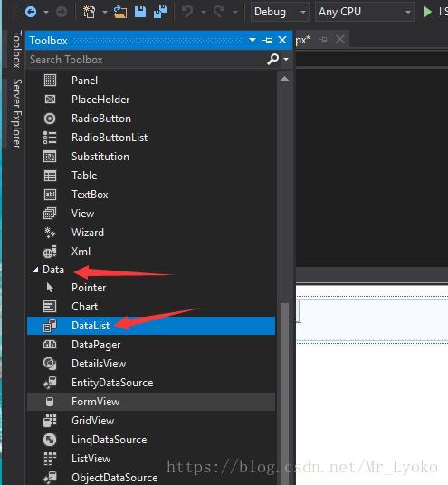Click the Toolbox vertical scrollbar thumb

click(284, 393)
